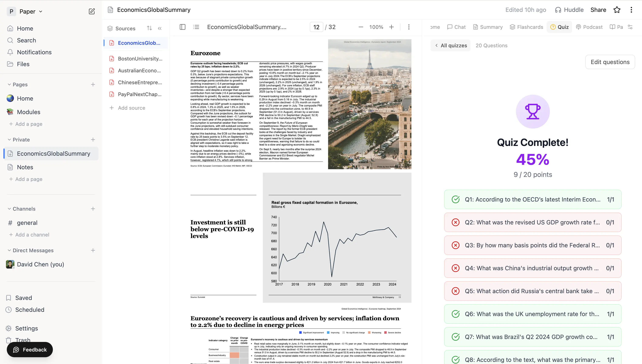
Task: Start new direct message with plus icon
Action: (93, 250)
